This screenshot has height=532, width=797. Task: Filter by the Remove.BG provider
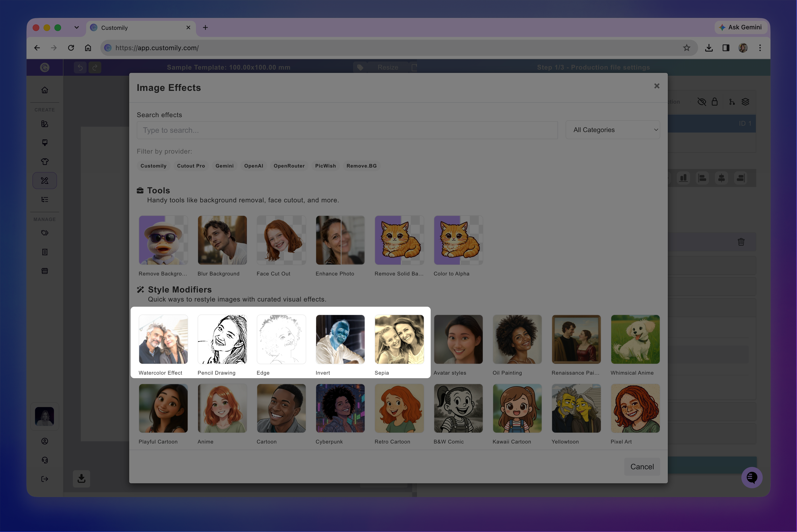coord(361,166)
